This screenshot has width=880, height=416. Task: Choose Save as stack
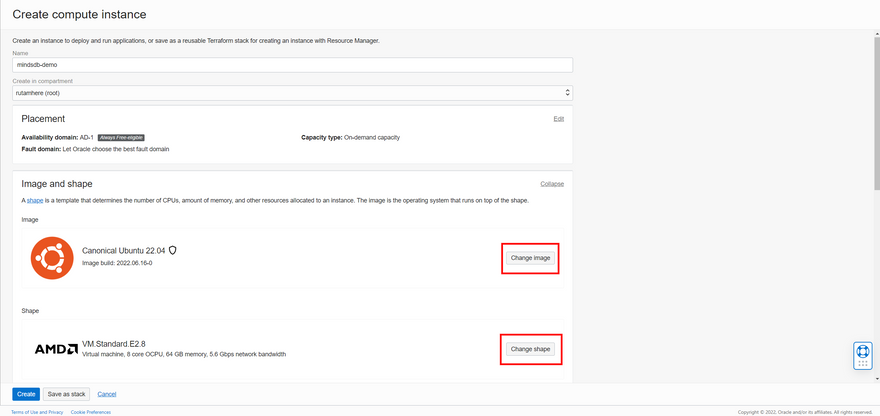pyautogui.click(x=67, y=394)
